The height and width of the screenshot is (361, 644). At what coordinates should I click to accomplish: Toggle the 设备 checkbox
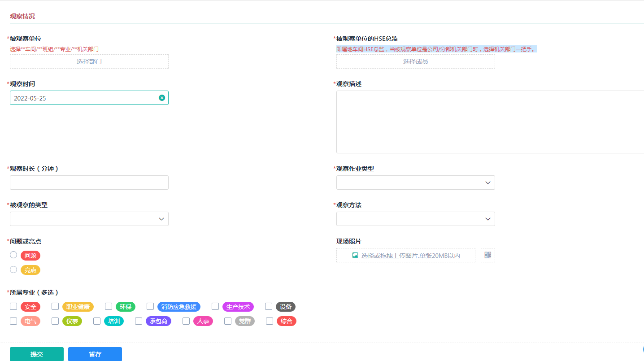[269, 306]
